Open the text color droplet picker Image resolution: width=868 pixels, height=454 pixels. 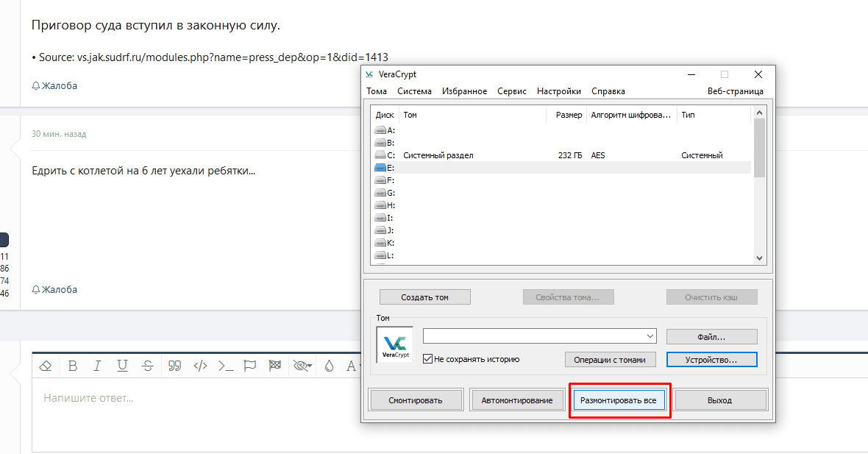tap(330, 366)
